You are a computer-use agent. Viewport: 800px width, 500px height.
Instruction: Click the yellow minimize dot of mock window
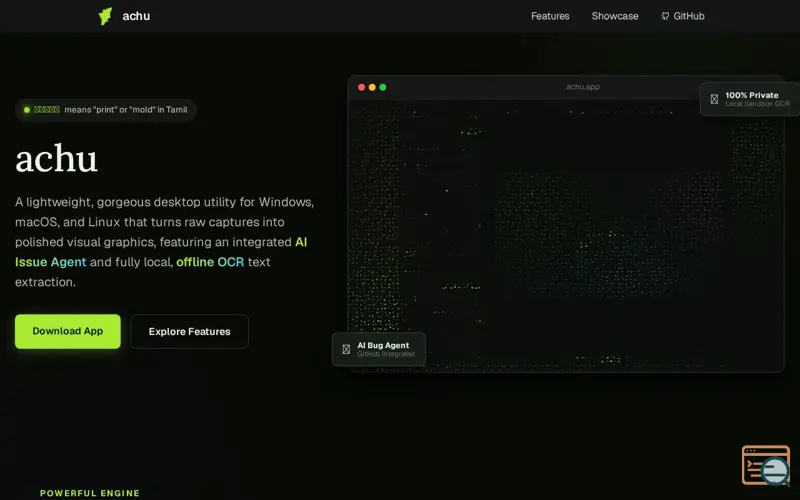click(x=372, y=87)
